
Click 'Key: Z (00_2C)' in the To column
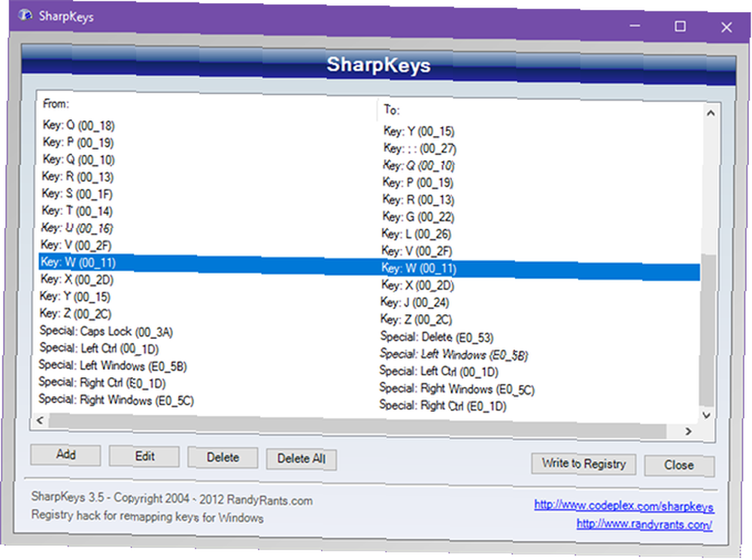417,319
